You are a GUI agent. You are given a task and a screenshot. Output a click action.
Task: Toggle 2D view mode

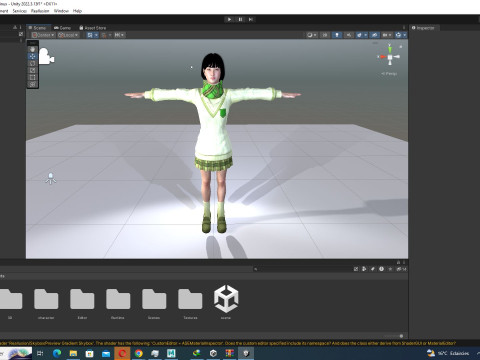[x=325, y=35]
